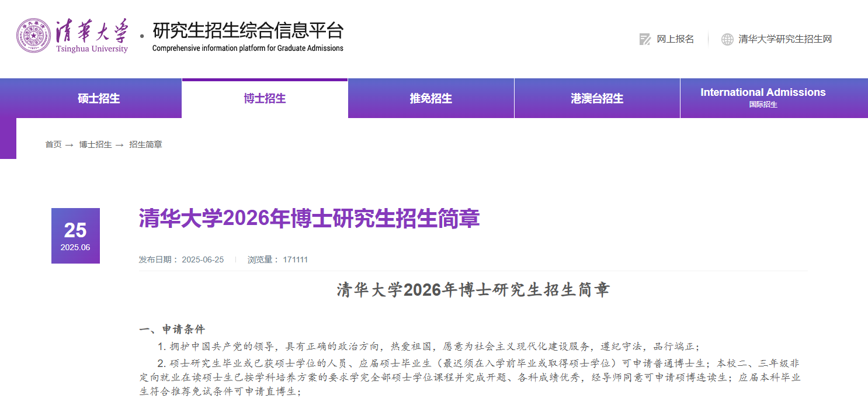Click the globe icon beside 清华大学研究生招生网
This screenshot has width=868, height=398.
click(x=727, y=39)
